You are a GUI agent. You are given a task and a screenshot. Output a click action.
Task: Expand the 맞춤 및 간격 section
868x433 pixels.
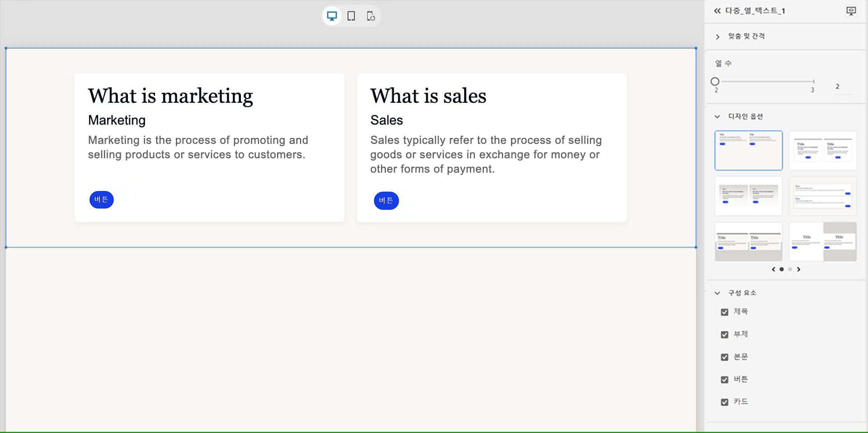coord(717,37)
